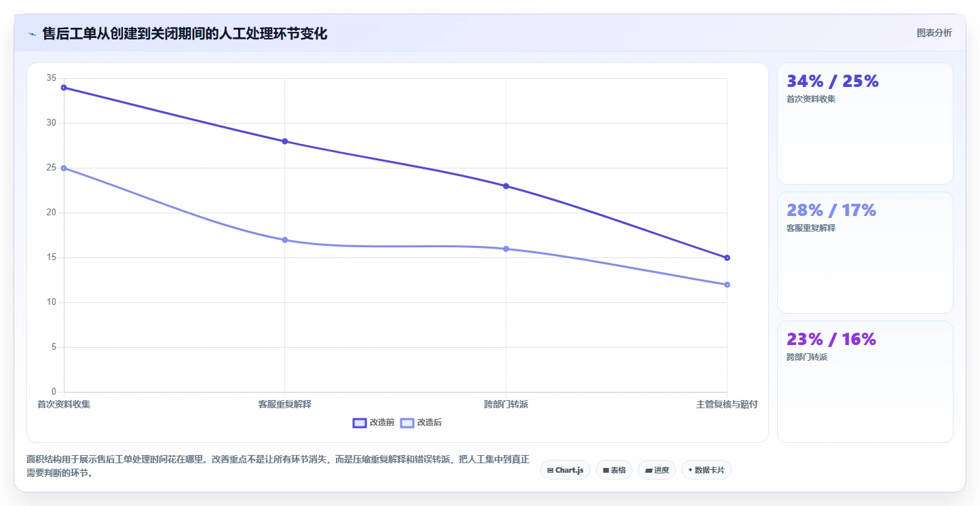Click the 改造后 point at 首次资料收集 (25)
Viewport: 980px width, 506px height.
click(64, 168)
